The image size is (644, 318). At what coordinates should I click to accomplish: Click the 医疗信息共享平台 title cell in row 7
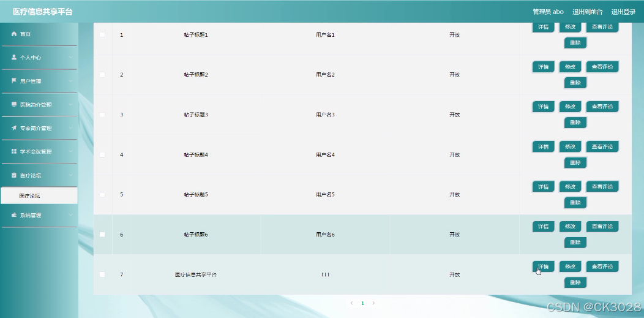[196, 274]
